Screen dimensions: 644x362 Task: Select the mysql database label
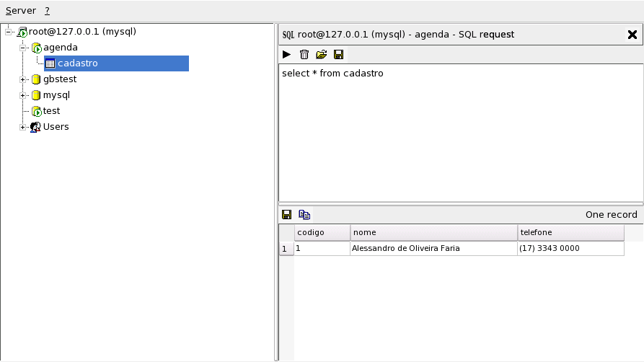pyautogui.click(x=56, y=95)
